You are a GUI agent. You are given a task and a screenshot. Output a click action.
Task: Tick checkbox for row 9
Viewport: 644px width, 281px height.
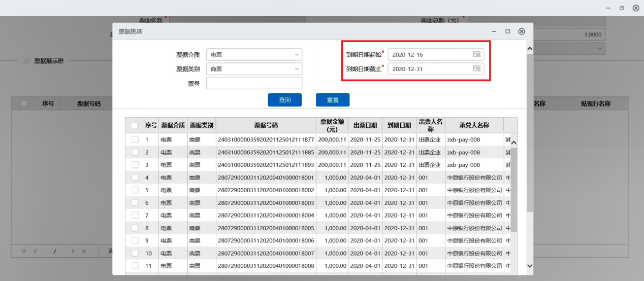[x=135, y=240]
